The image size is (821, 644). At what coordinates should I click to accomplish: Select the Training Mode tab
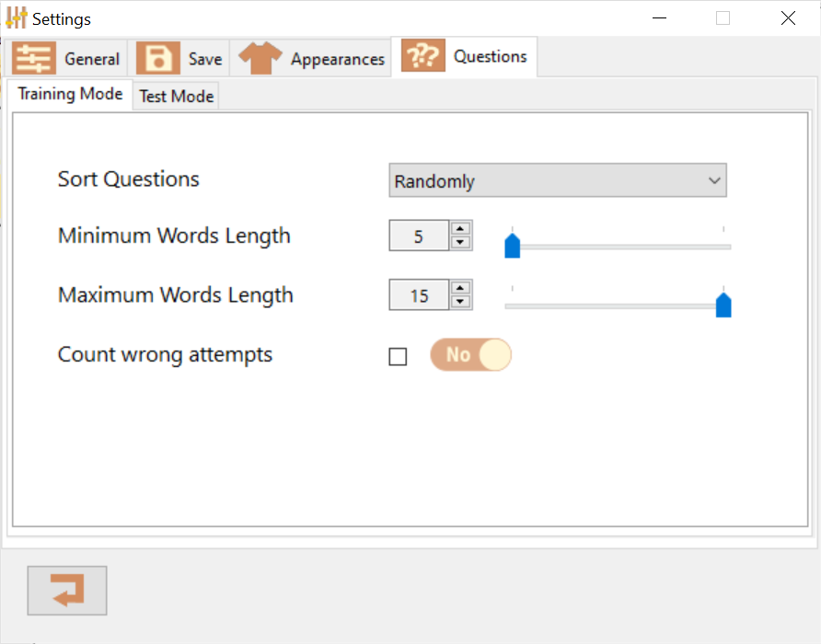coord(70,94)
